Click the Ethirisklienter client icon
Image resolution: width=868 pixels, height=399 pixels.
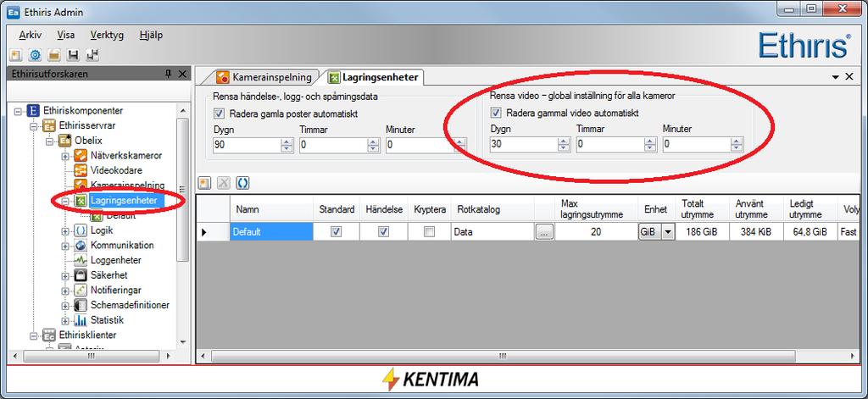click(x=48, y=335)
